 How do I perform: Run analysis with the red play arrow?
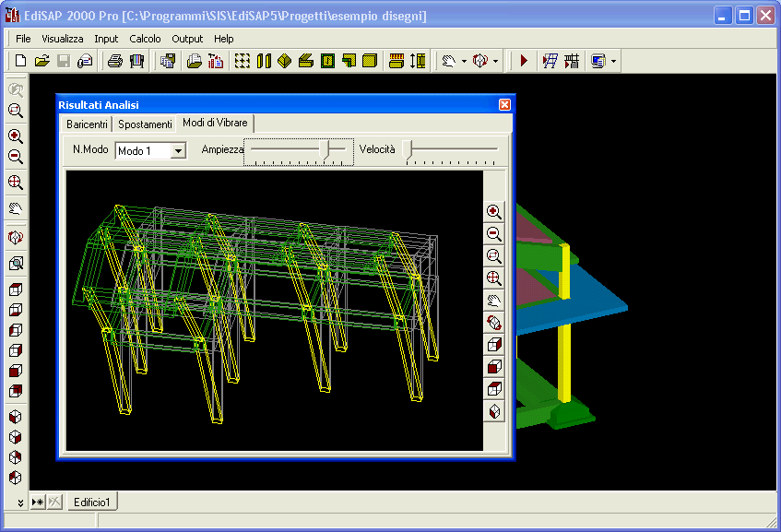[524, 61]
